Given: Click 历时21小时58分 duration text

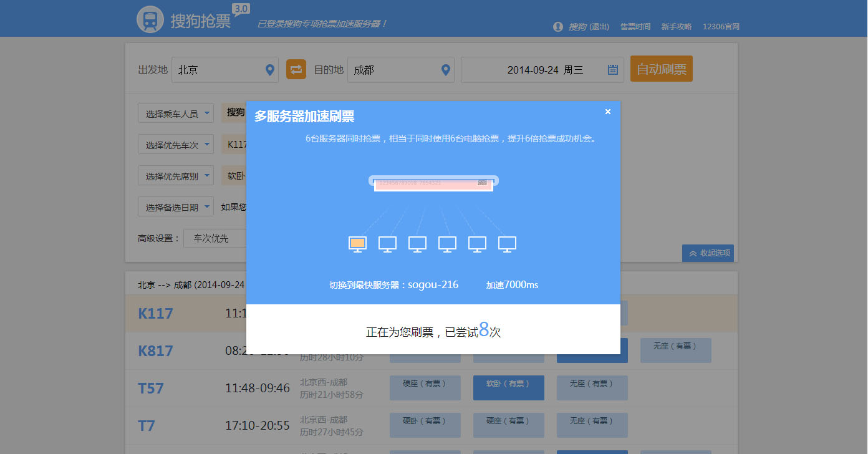Looking at the screenshot, I should coord(332,395).
